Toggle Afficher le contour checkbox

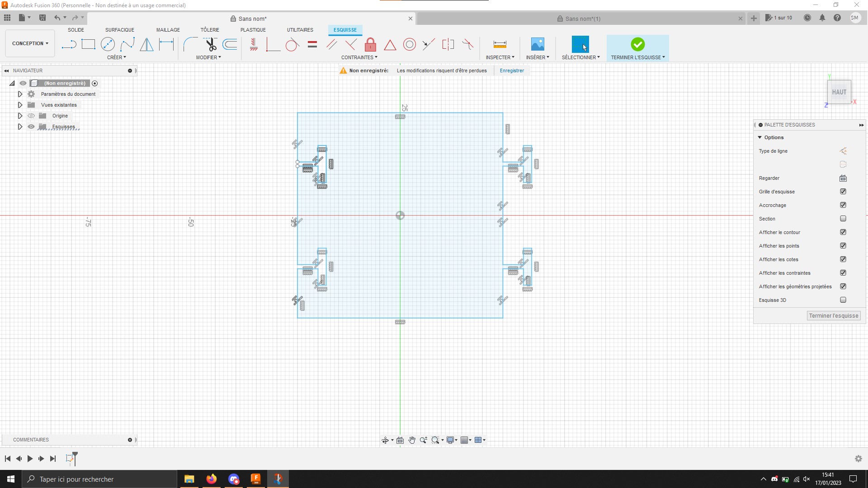pyautogui.click(x=843, y=232)
